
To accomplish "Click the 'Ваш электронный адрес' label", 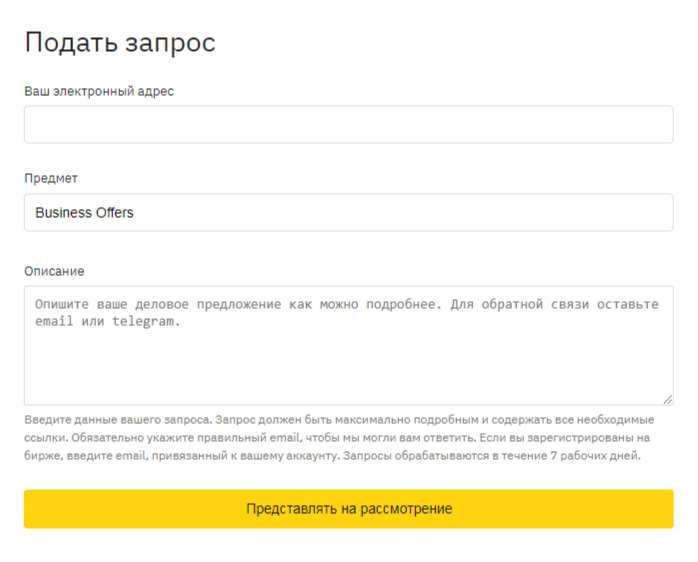I will tap(99, 91).
